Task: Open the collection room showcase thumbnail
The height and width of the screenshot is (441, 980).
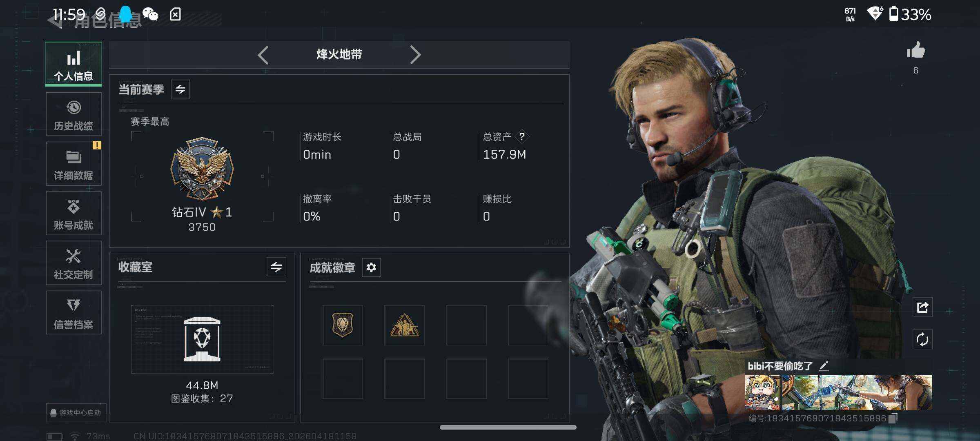Action: [202, 339]
